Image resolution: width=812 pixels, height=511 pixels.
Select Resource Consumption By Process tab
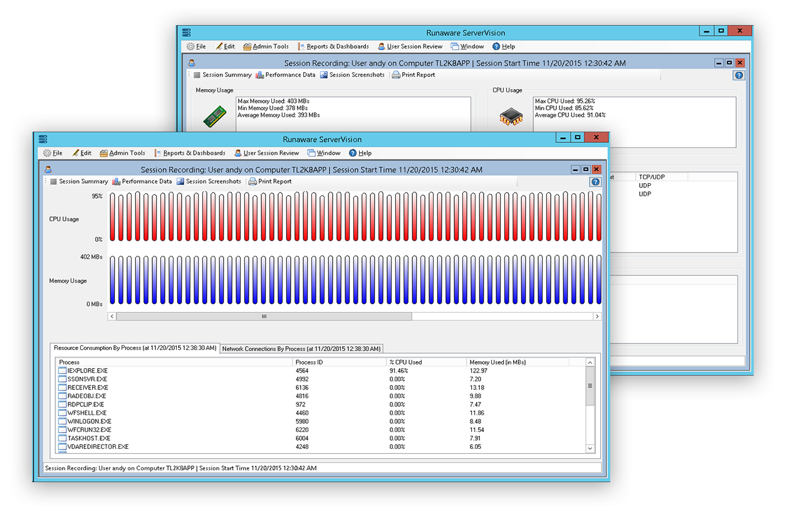coord(135,348)
